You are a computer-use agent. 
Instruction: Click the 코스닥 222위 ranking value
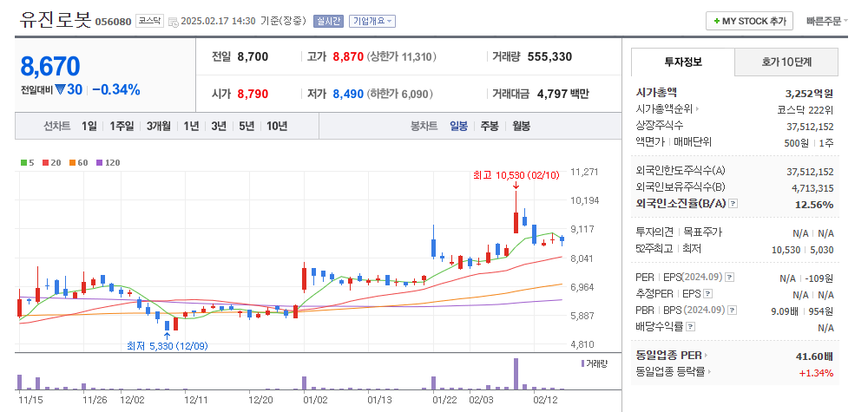[806, 109]
